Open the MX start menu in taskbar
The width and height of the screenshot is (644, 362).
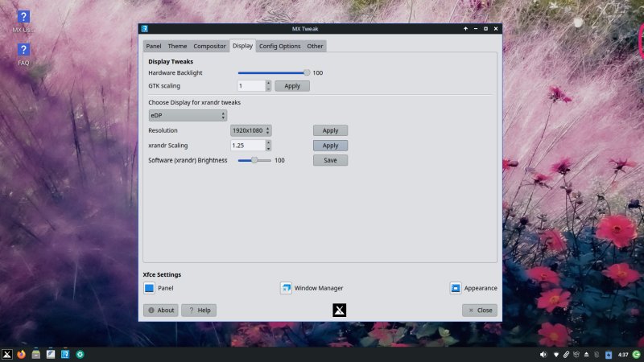pyautogui.click(x=7, y=354)
